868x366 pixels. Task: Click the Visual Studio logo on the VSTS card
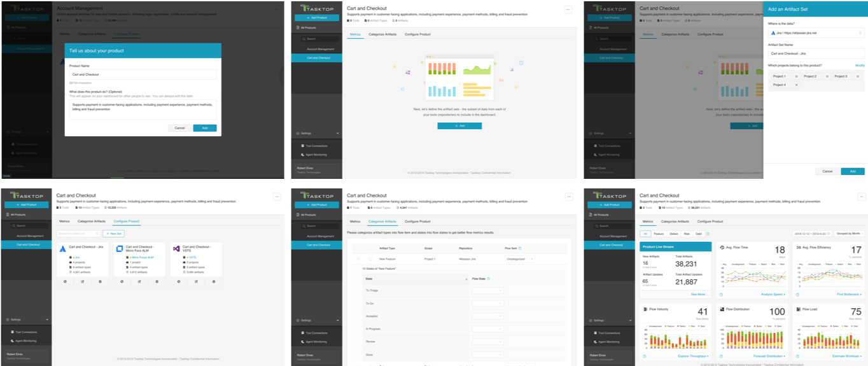click(x=176, y=249)
